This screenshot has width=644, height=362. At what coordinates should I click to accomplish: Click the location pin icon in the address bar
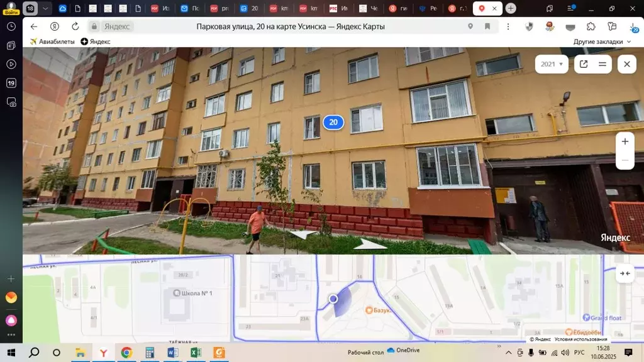click(470, 26)
